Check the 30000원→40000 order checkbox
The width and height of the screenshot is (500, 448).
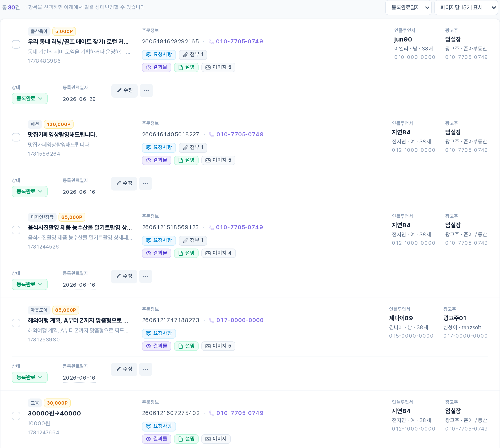pyautogui.click(x=16, y=416)
